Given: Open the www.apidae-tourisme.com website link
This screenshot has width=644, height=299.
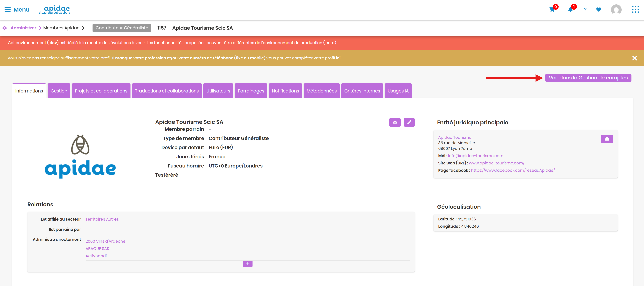Looking at the screenshot, I should [x=496, y=163].
